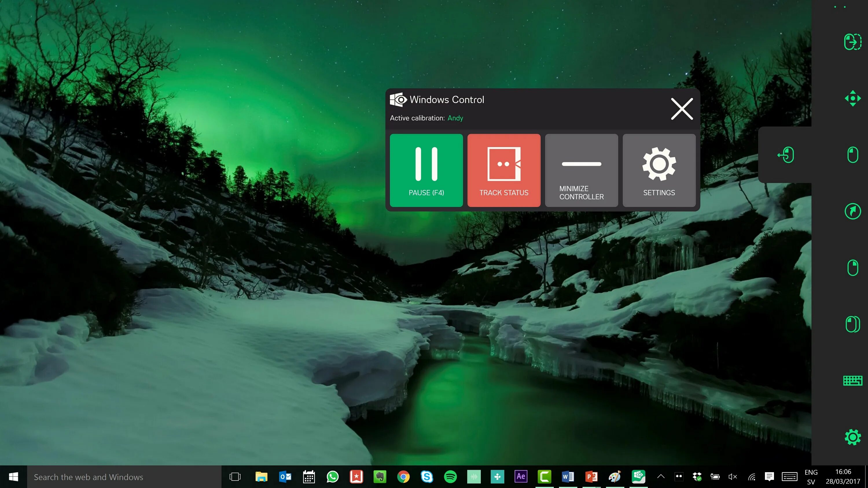The height and width of the screenshot is (488, 868).
Task: Open hidden icons tray in taskbar
Action: [x=660, y=476]
